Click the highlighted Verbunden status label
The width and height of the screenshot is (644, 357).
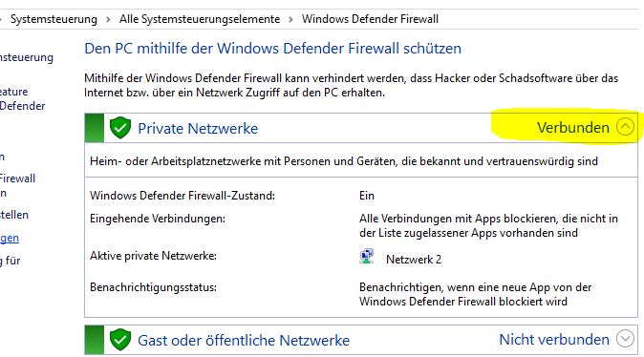[573, 128]
